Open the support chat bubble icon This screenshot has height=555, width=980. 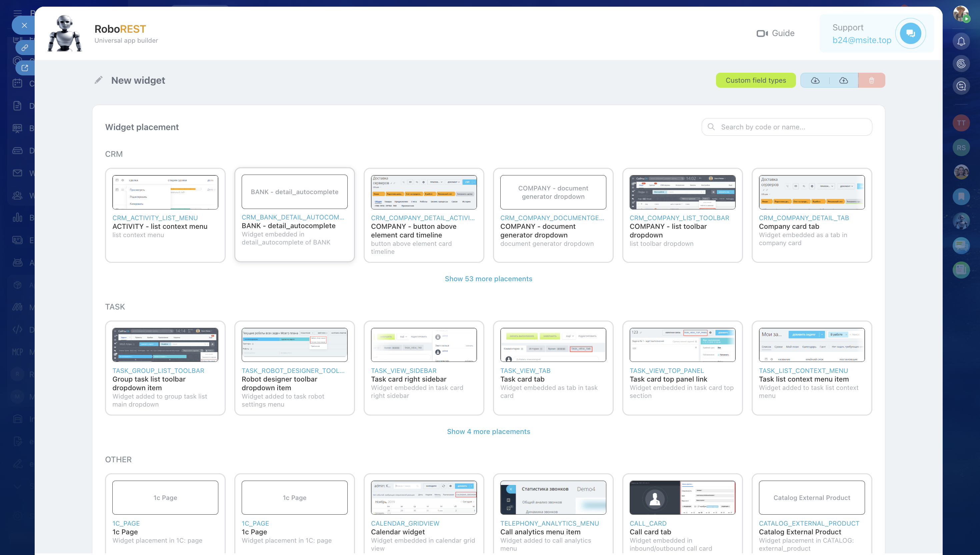[910, 34]
